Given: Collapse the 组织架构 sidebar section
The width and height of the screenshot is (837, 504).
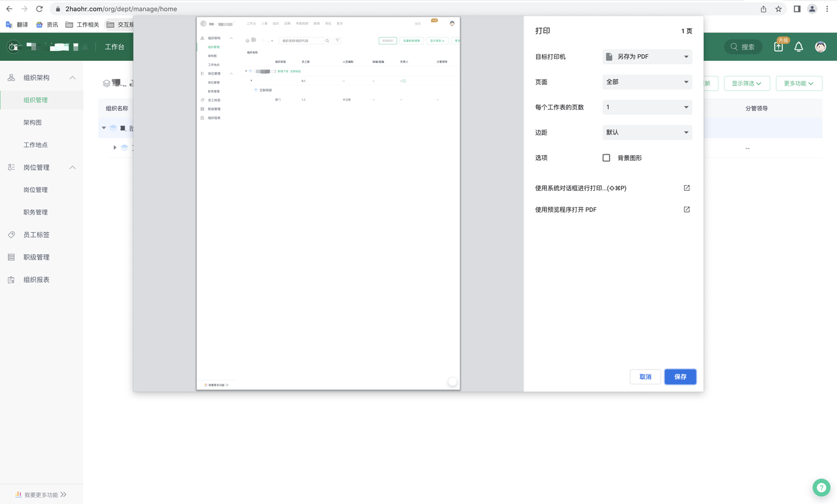Looking at the screenshot, I should point(72,78).
